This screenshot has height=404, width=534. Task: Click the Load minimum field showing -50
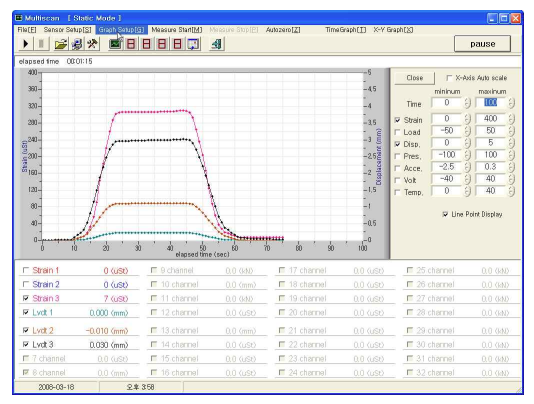click(x=447, y=131)
